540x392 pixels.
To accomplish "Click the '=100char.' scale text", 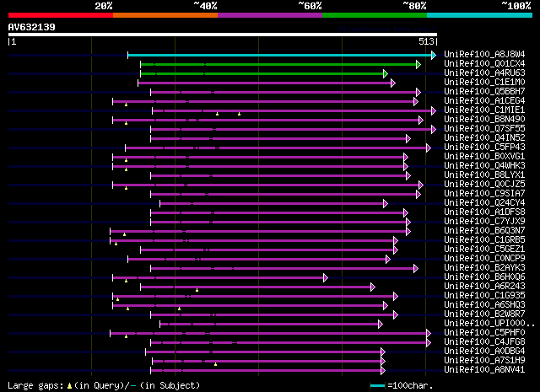I will [410, 386].
